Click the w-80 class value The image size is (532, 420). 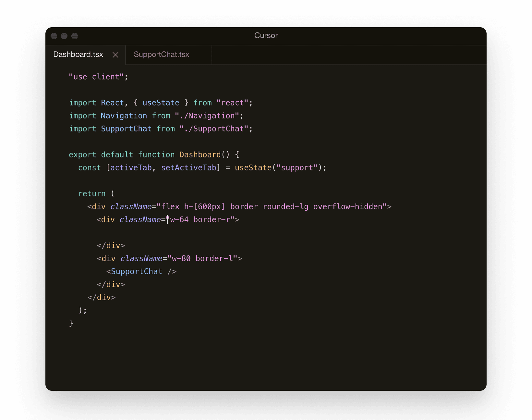tap(181, 259)
